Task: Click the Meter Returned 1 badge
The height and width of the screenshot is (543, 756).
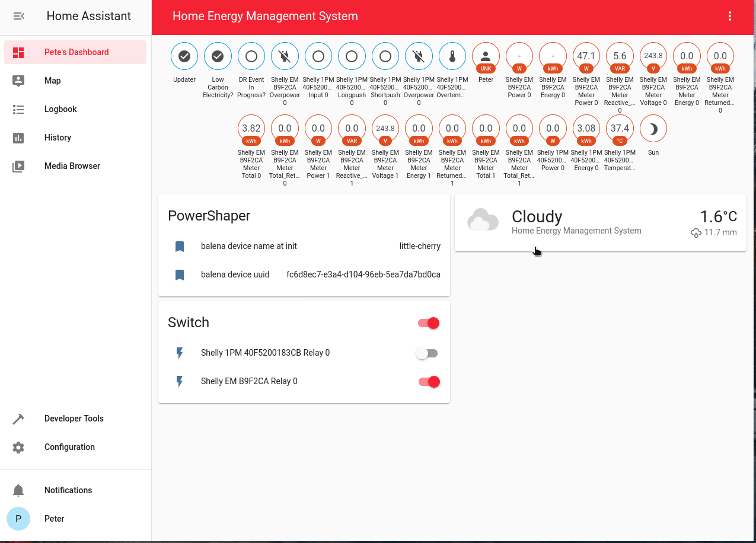Action: pos(452,129)
